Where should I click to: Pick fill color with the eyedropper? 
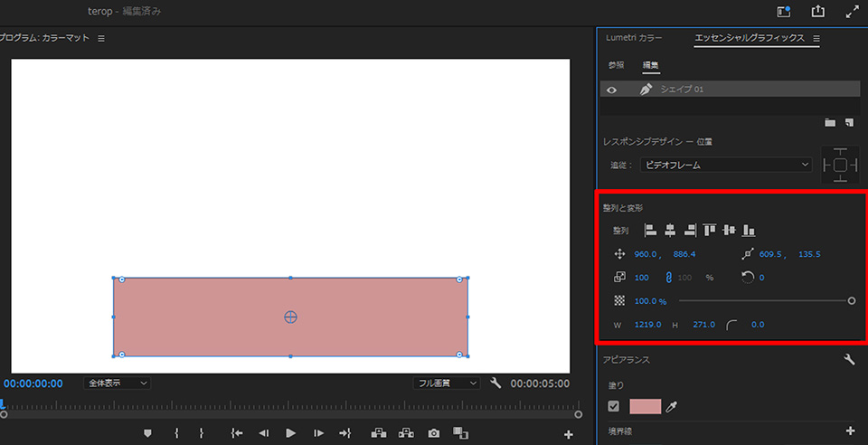click(672, 407)
